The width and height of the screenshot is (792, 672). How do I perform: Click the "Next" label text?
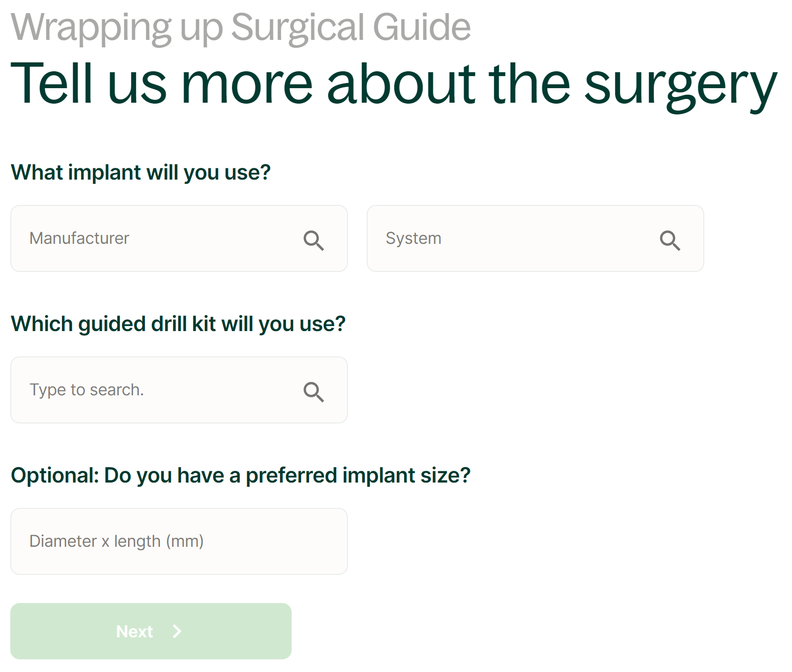pyautogui.click(x=135, y=632)
